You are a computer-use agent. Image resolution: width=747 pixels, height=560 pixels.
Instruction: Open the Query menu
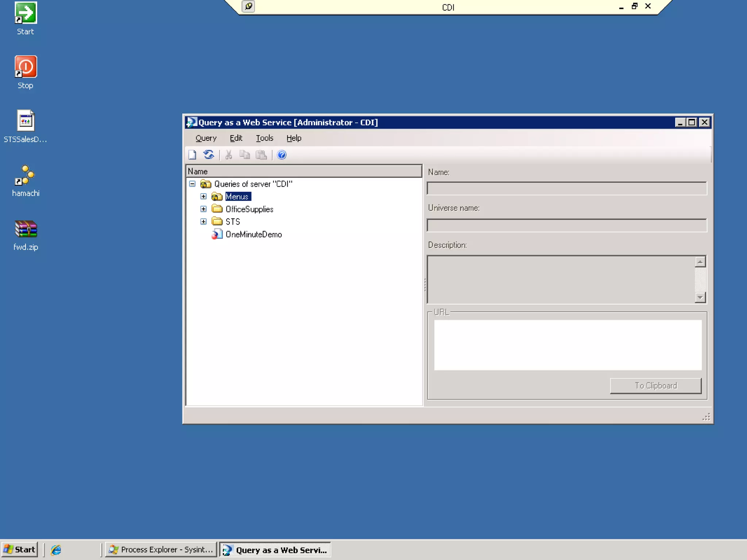tap(206, 138)
